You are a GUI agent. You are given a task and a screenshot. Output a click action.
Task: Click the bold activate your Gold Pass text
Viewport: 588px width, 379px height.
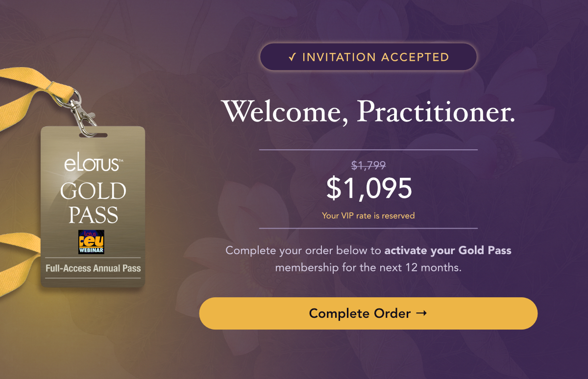pyautogui.click(x=448, y=251)
